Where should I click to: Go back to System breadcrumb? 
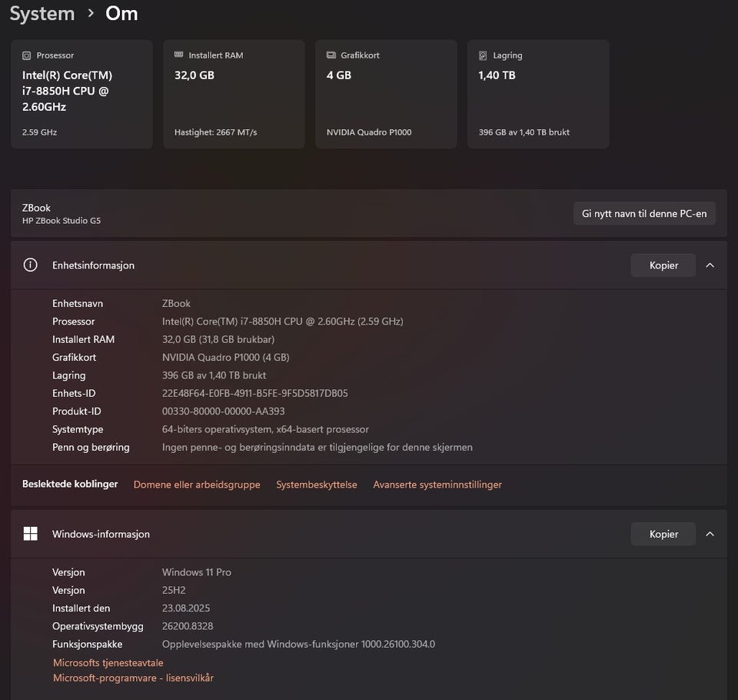point(42,14)
